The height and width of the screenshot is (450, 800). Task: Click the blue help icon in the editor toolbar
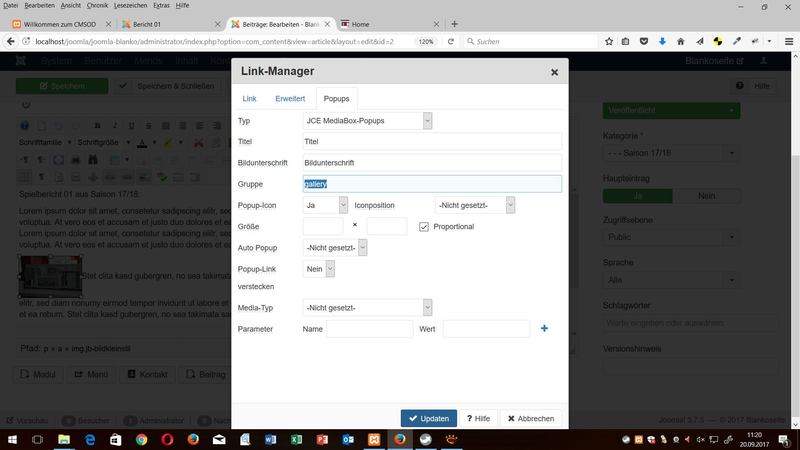(x=24, y=126)
